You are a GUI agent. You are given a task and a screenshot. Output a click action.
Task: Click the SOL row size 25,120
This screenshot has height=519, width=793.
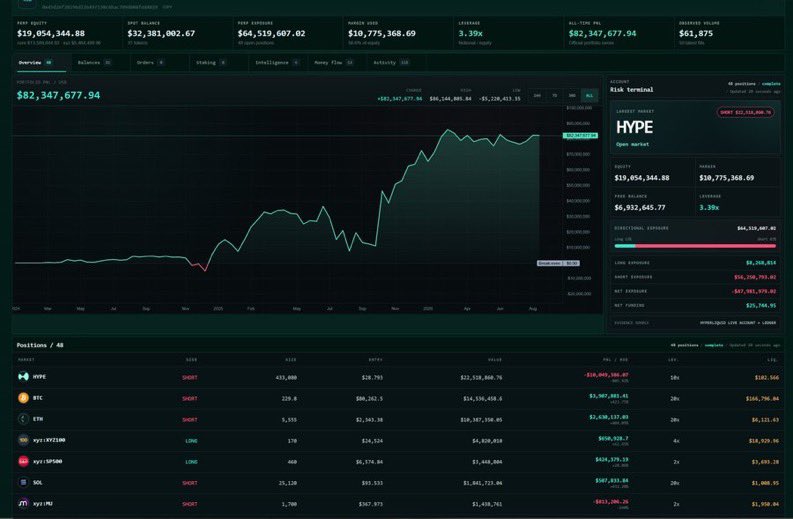point(288,483)
